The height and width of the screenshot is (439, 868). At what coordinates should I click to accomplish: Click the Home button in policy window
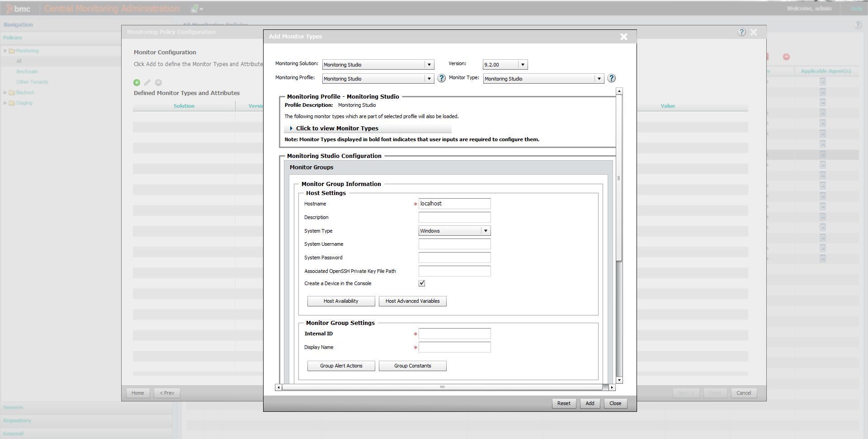pyautogui.click(x=138, y=393)
